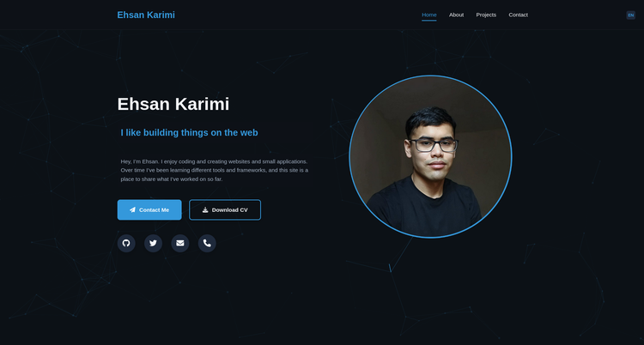Go to the Home nav item
The width and height of the screenshot is (644, 345).
(428, 15)
